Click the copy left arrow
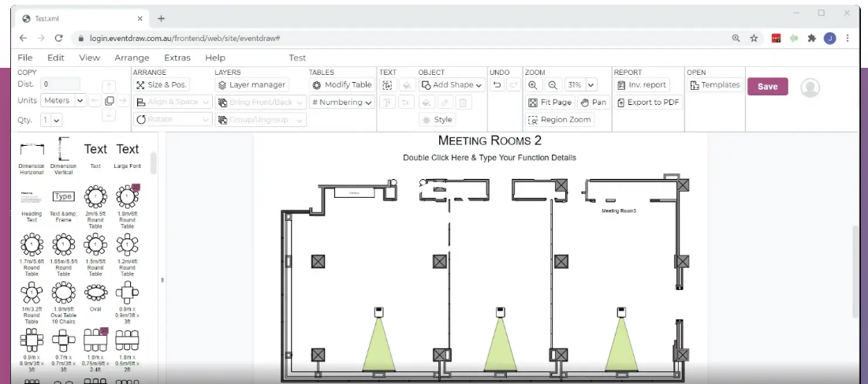Screen dimensions: 868x384 [x=95, y=101]
